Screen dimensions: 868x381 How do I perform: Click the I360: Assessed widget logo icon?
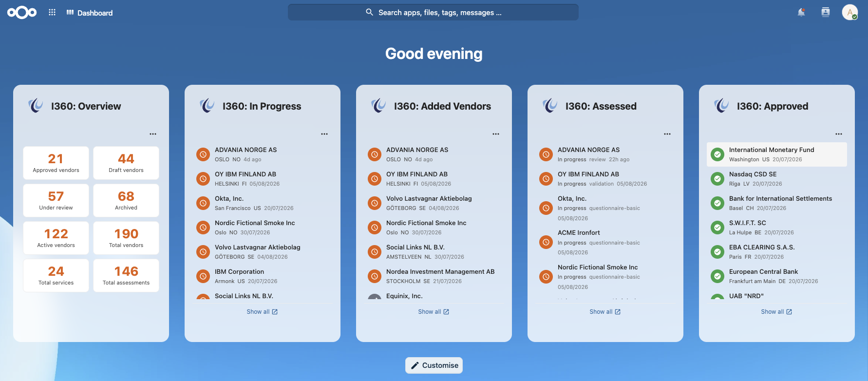click(550, 106)
